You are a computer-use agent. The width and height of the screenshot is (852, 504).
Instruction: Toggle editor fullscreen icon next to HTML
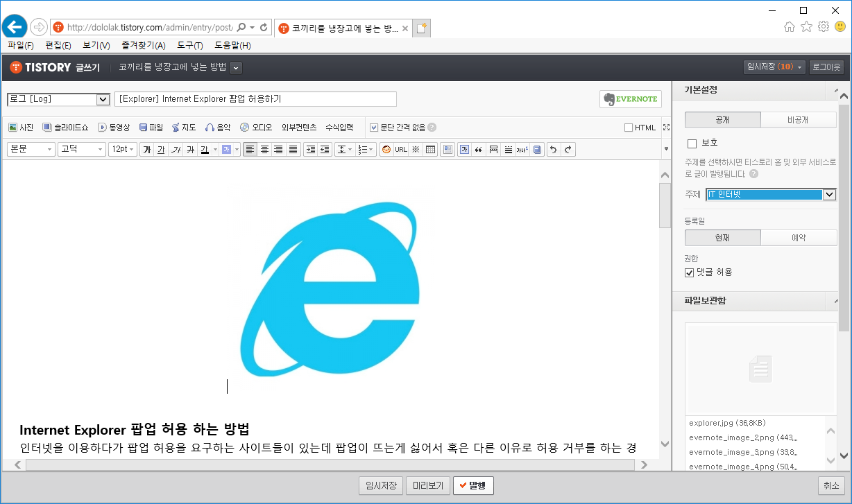[666, 128]
